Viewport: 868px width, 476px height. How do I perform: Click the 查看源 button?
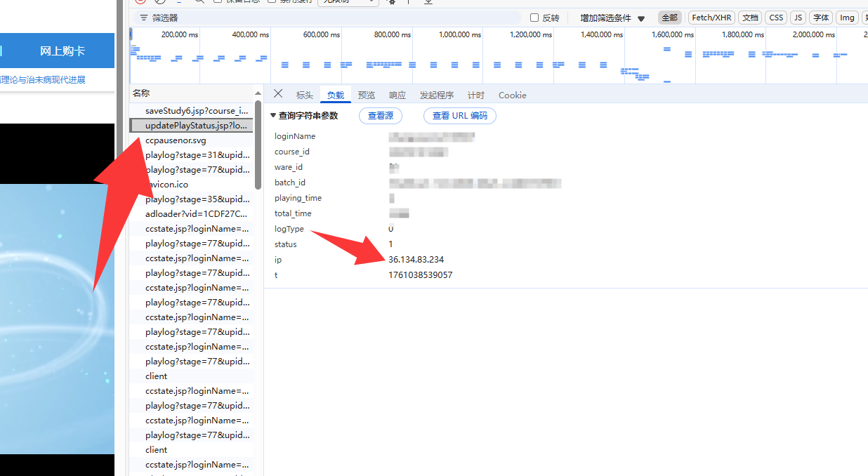coord(380,116)
